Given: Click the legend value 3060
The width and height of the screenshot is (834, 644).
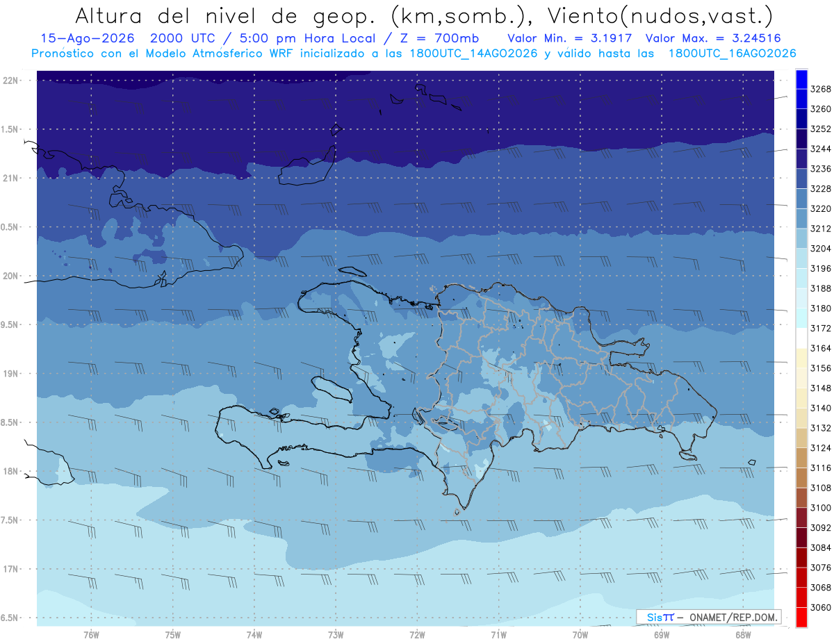Looking at the screenshot, I should pyautogui.click(x=821, y=607).
